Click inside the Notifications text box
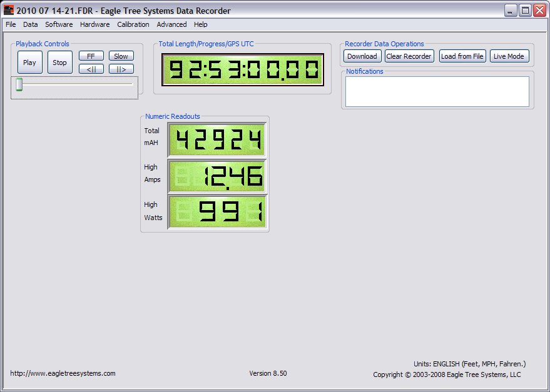Viewport: 550px width, 392px height. 437,91
